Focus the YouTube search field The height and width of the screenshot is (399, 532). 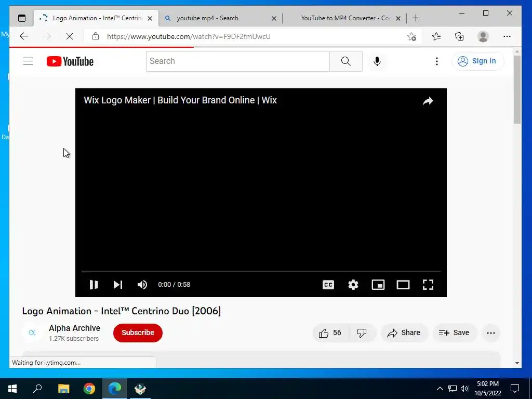coord(237,61)
